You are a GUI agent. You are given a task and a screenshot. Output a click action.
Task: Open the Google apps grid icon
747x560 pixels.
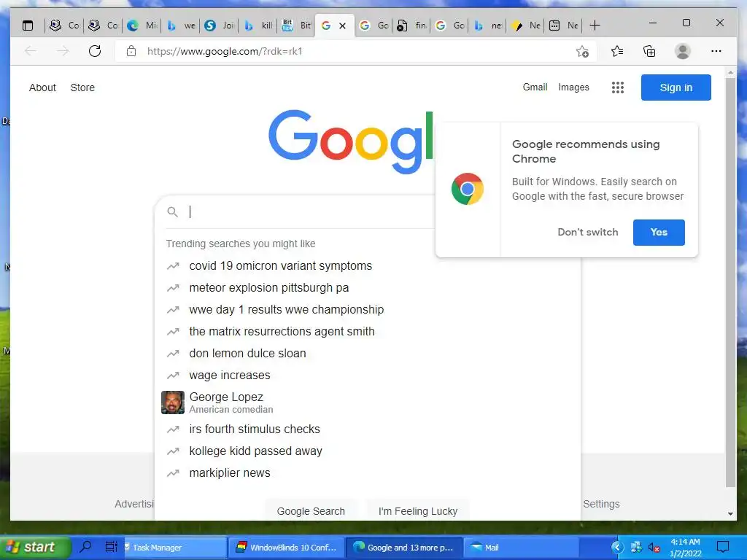618,87
